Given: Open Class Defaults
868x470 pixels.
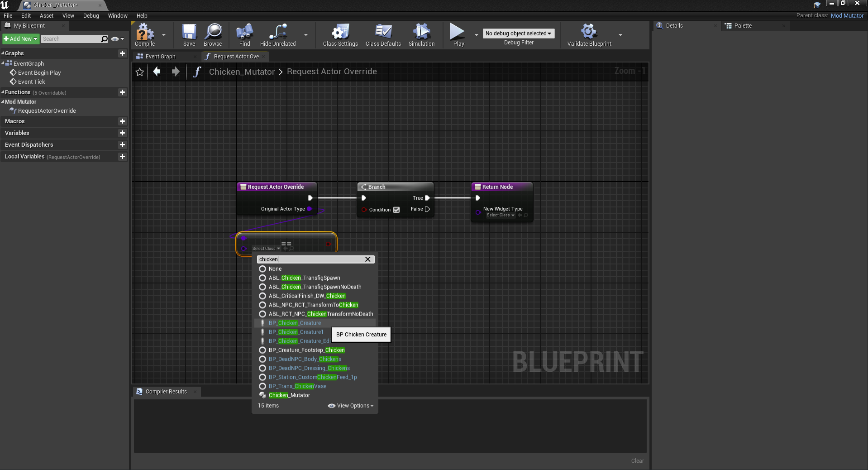Looking at the screenshot, I should pyautogui.click(x=383, y=35).
